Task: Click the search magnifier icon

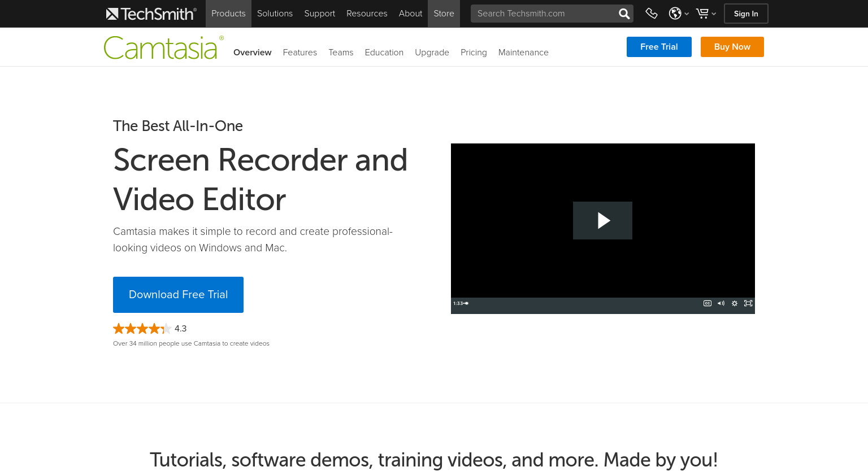Action: (624, 14)
